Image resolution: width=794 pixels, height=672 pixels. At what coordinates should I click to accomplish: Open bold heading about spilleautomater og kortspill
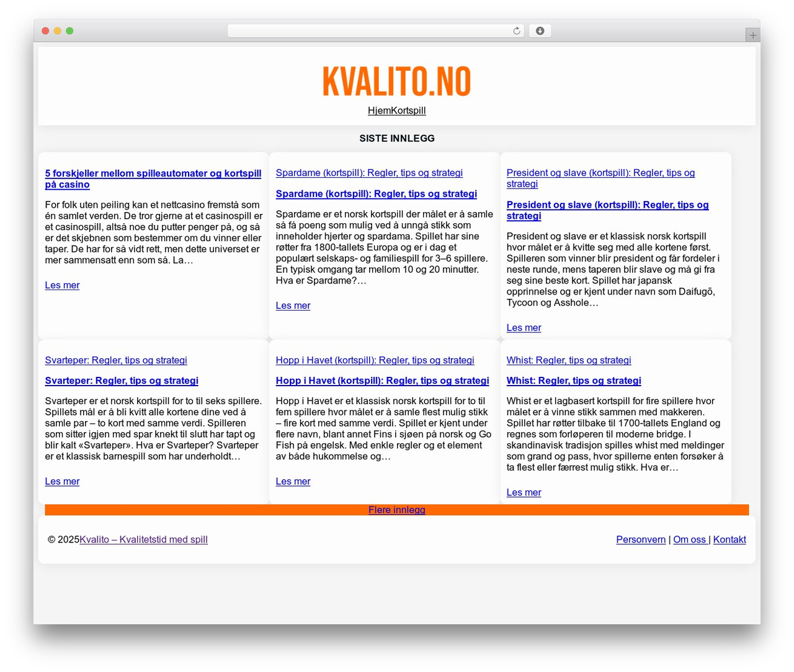click(x=153, y=179)
